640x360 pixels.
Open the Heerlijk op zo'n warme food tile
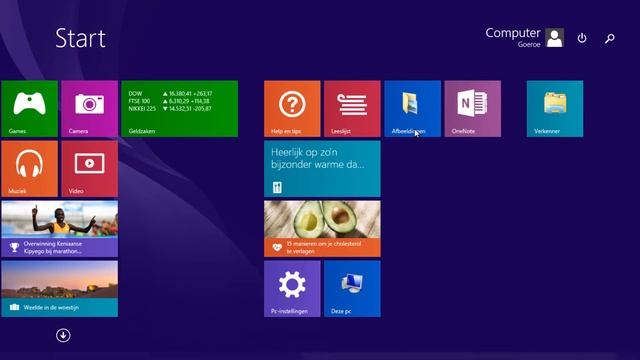pyautogui.click(x=322, y=169)
